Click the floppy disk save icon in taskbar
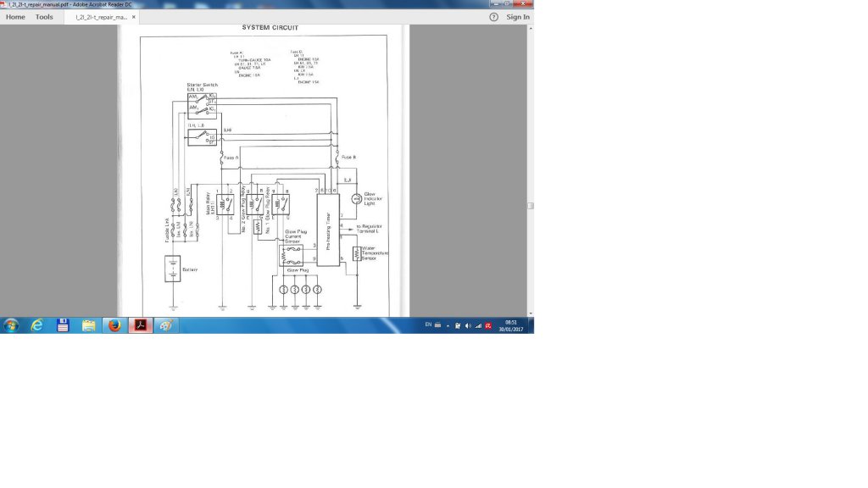This screenshot has width=868, height=488. (x=63, y=325)
